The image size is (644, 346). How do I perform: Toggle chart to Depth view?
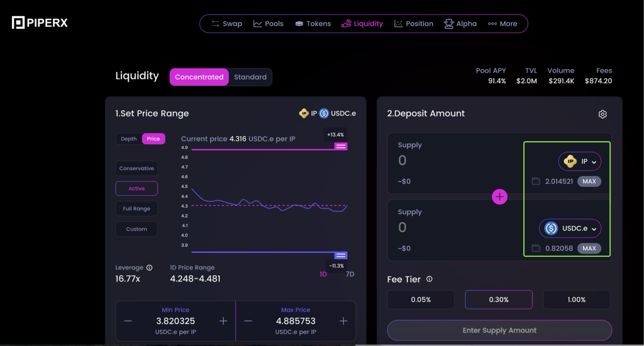(x=129, y=139)
